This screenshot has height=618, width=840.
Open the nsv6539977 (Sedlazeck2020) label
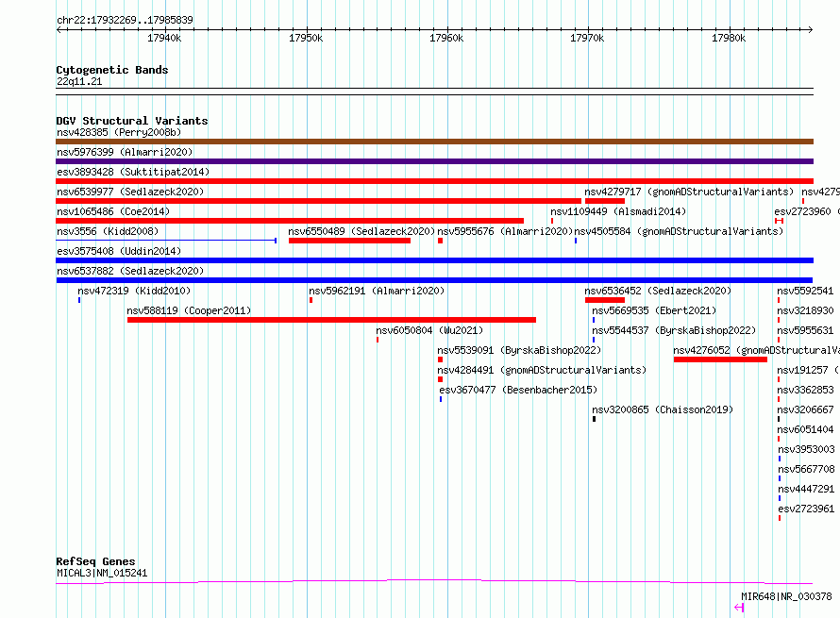coord(130,192)
